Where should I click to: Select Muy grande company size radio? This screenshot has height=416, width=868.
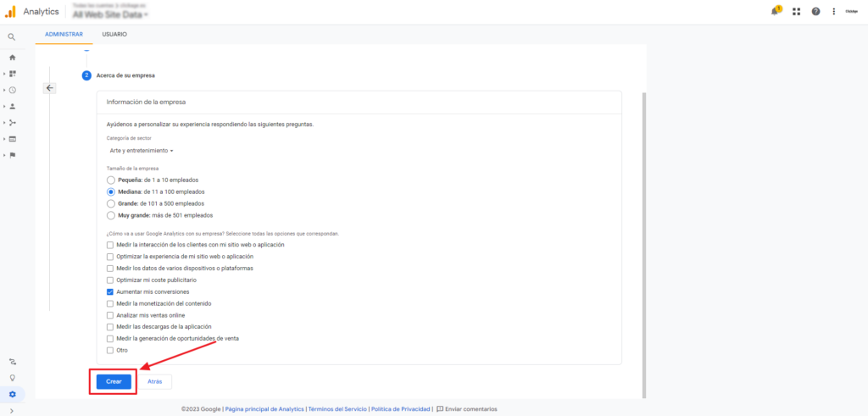(x=111, y=215)
